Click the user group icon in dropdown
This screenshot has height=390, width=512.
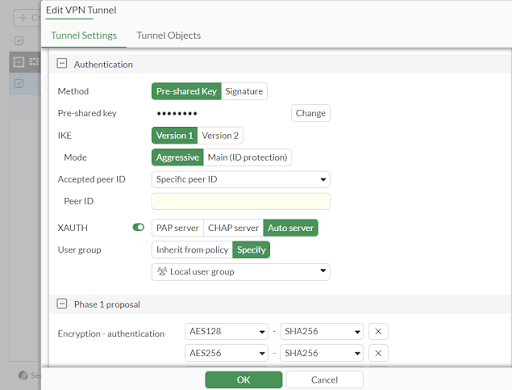pos(162,271)
